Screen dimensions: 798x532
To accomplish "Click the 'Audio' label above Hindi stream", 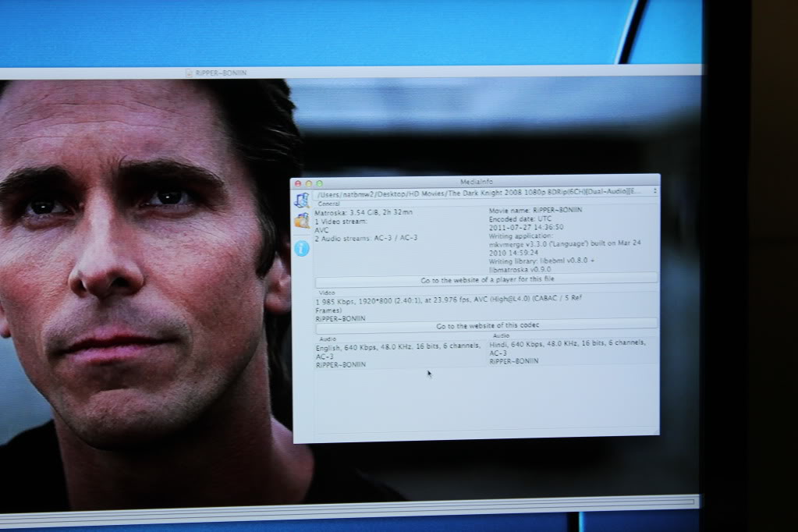I will 501,335.
